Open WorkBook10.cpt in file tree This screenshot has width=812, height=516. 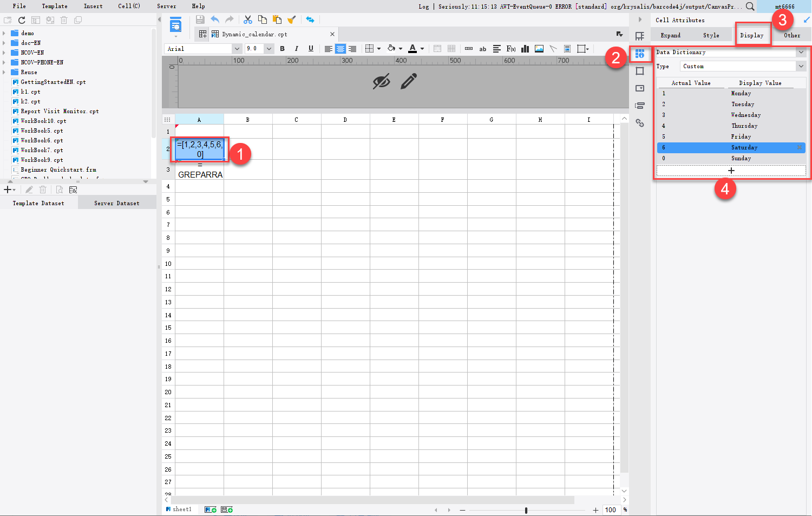[43, 121]
